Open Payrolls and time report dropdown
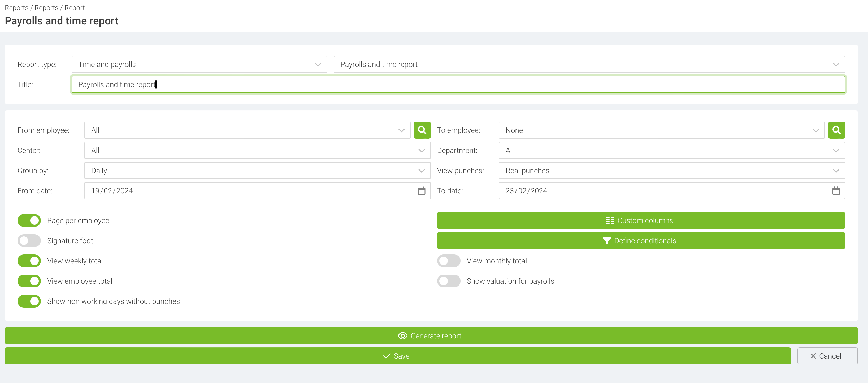Screen dimensions: 868x383 (x=589, y=65)
